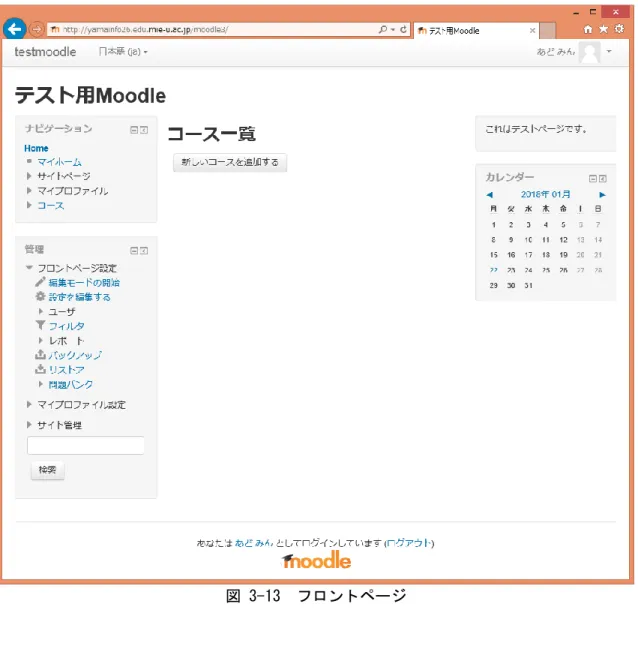
Task: Click the testmoodle site brand link
Action: click(45, 52)
